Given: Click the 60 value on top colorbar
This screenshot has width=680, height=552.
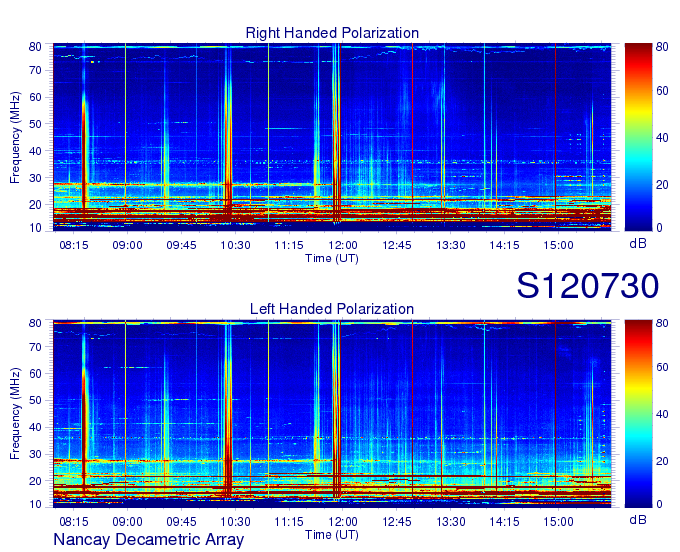Looking at the screenshot, I should tap(662, 91).
